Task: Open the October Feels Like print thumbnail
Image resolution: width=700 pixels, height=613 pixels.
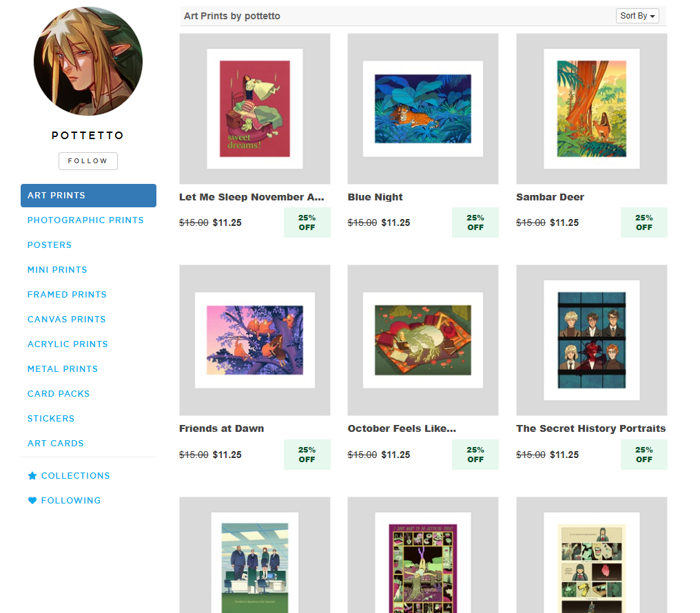Action: coord(423,340)
